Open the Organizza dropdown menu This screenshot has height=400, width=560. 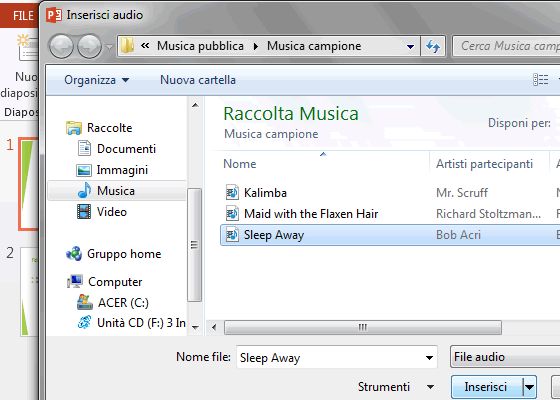pyautogui.click(x=96, y=80)
